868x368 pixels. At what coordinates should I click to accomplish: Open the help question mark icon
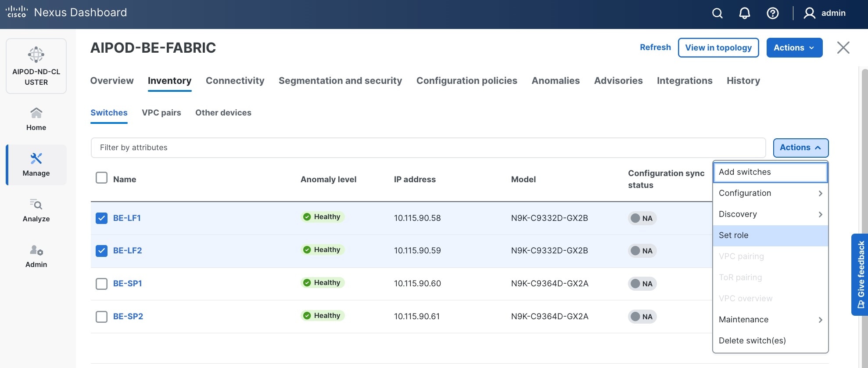[x=773, y=13]
